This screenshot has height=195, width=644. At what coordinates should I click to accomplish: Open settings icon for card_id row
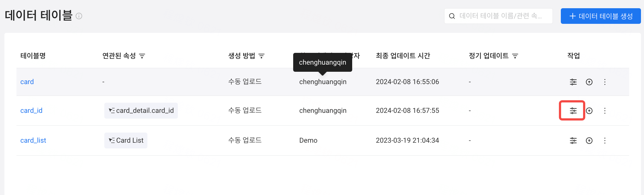pos(573,111)
